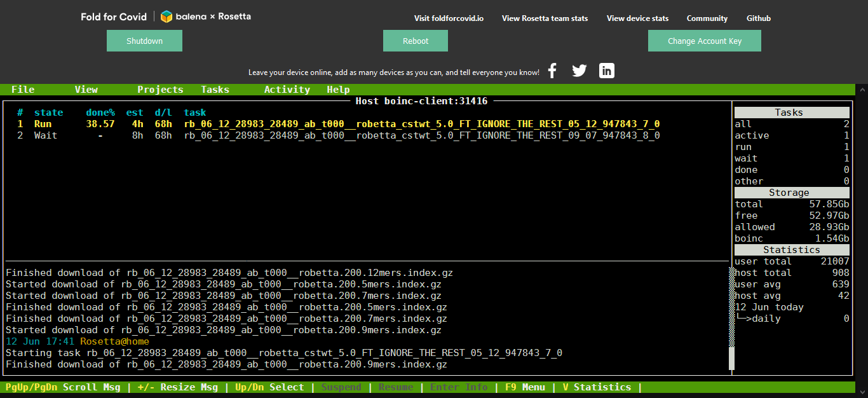This screenshot has width=868, height=398.
Task: Open the Activity menu
Action: 287,90
